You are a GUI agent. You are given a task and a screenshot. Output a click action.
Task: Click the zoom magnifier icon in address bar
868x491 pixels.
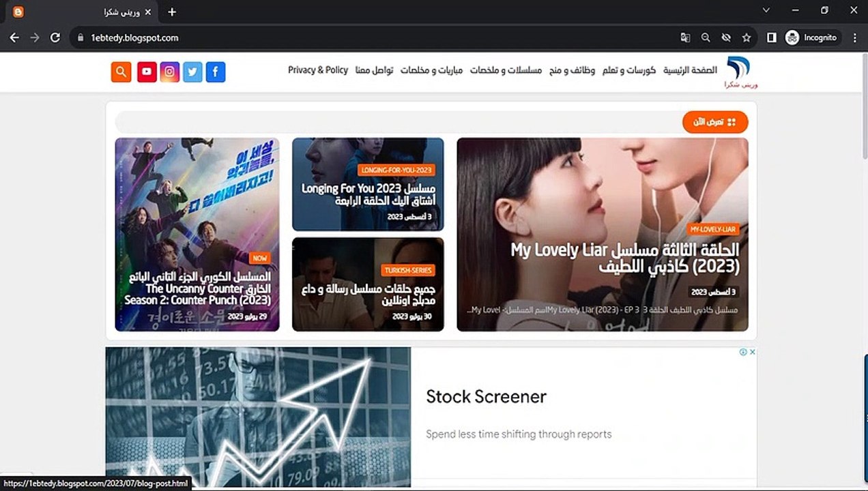click(706, 38)
